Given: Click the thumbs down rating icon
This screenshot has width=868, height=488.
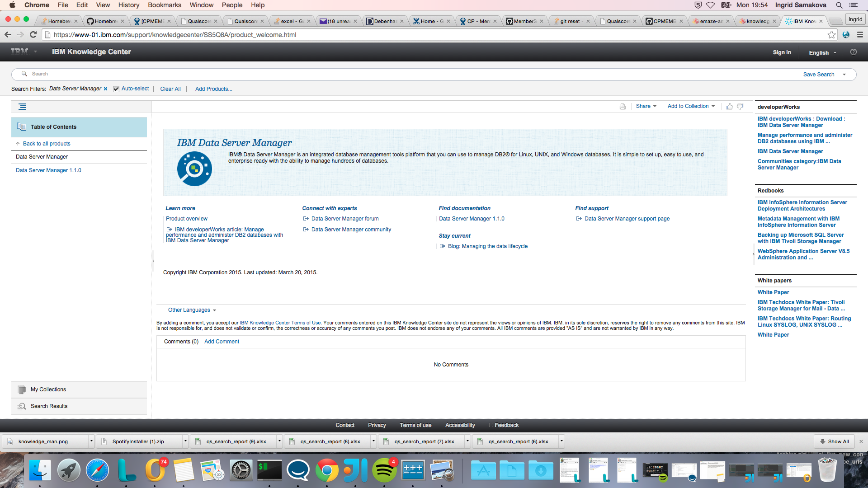Looking at the screenshot, I should (740, 107).
